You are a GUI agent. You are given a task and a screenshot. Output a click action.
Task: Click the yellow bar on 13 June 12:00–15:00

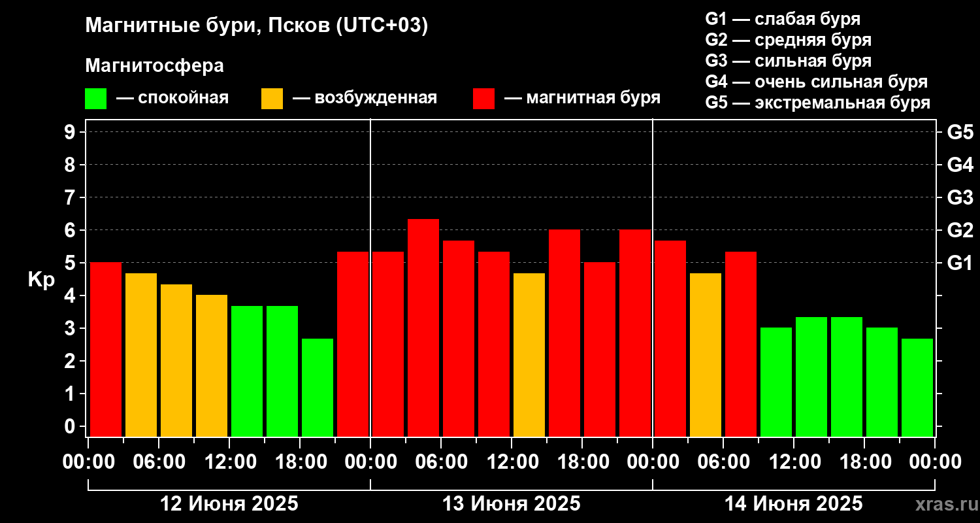click(x=529, y=355)
